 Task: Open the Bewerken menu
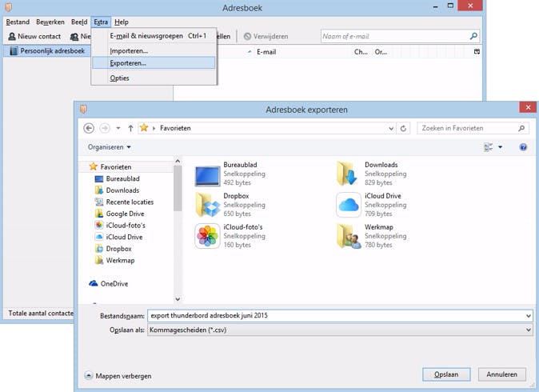(50, 22)
